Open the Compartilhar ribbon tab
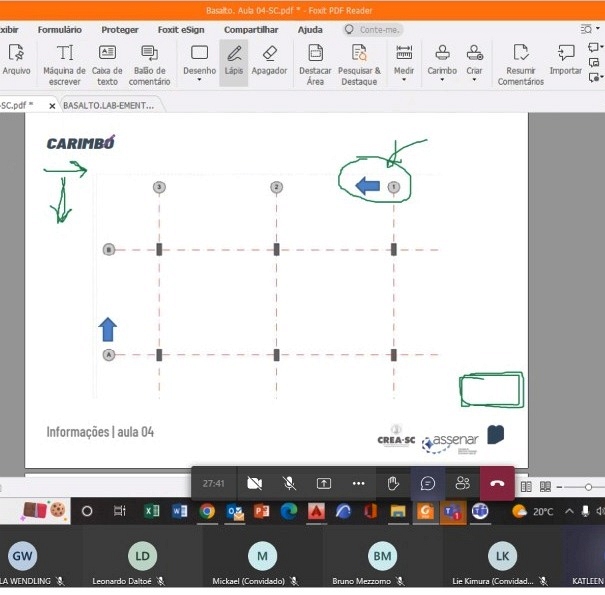 tap(251, 30)
